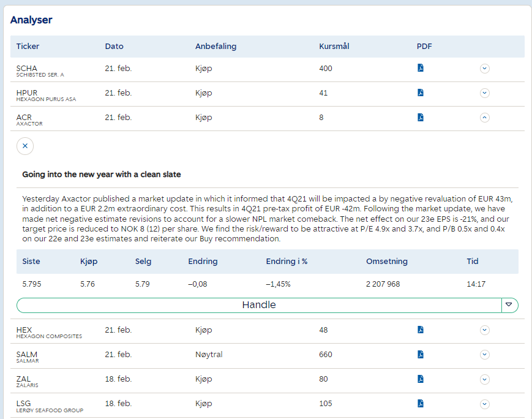Select the SCHA ticker name
This screenshot has height=419, width=532.
pos(27,69)
